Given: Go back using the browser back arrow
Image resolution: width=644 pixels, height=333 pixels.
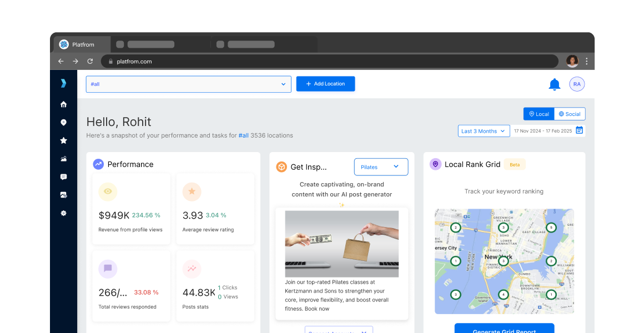Looking at the screenshot, I should [x=61, y=61].
